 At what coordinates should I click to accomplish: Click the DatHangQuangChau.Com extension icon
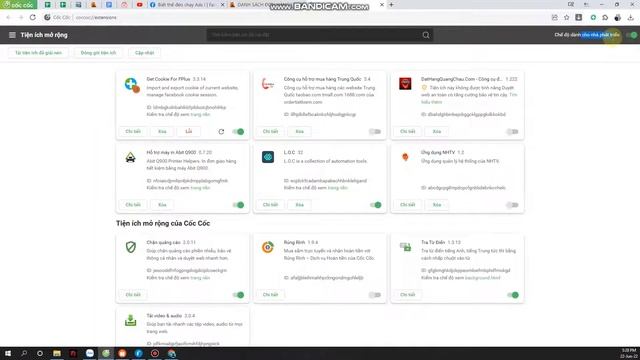405,84
